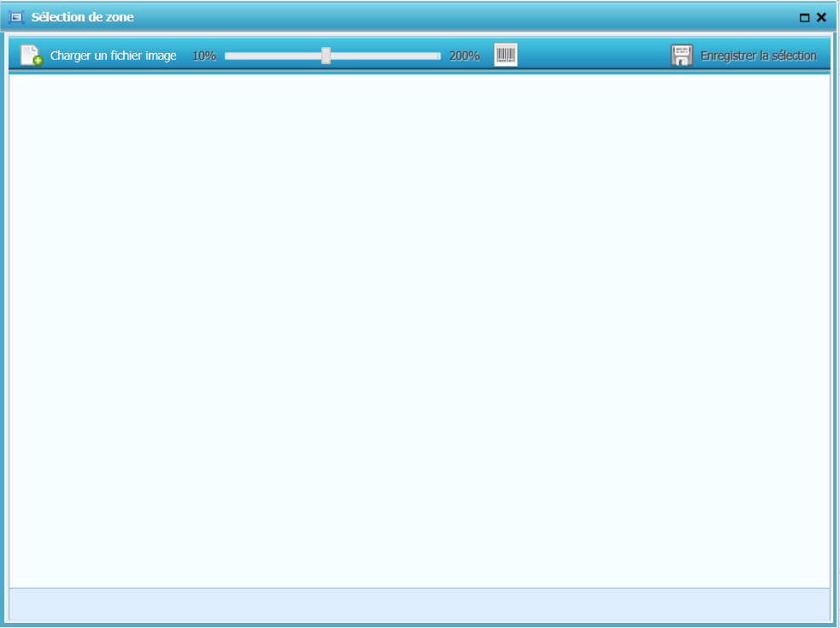This screenshot has height=628, width=840.
Task: Maximize the Sélection de zone window
Action: 804,17
